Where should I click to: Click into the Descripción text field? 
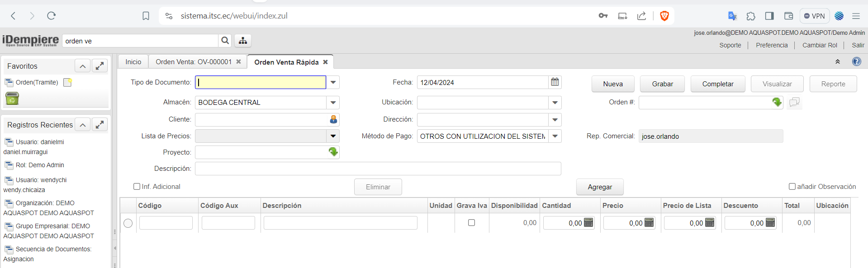[x=378, y=169]
